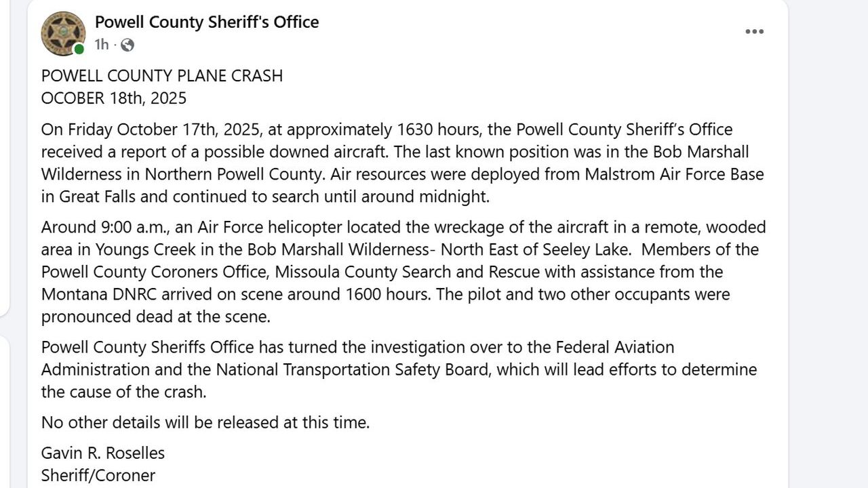Click the green online status dot

point(79,49)
